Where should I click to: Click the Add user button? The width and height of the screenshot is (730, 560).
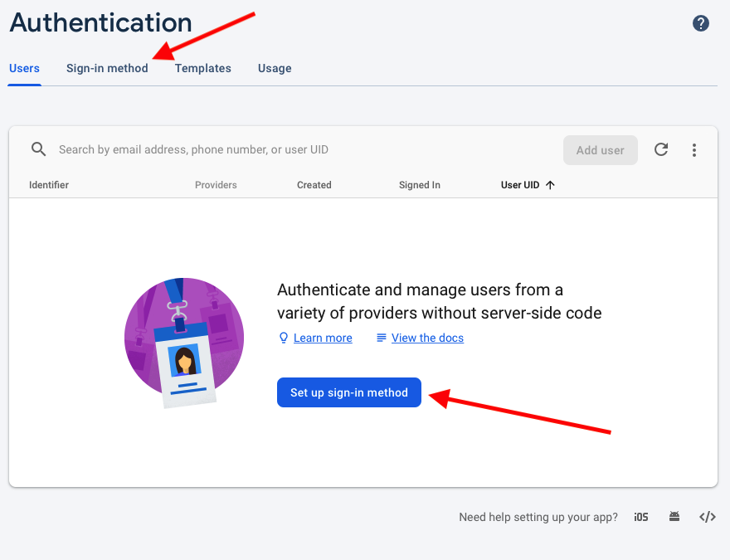pos(600,150)
